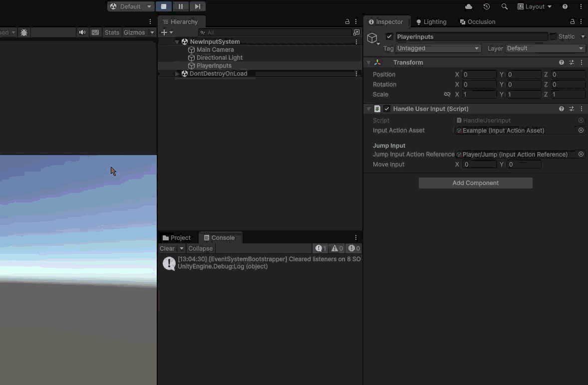Edit the PlayerInputs name field
Image resolution: width=588 pixels, height=385 pixels.
point(472,37)
